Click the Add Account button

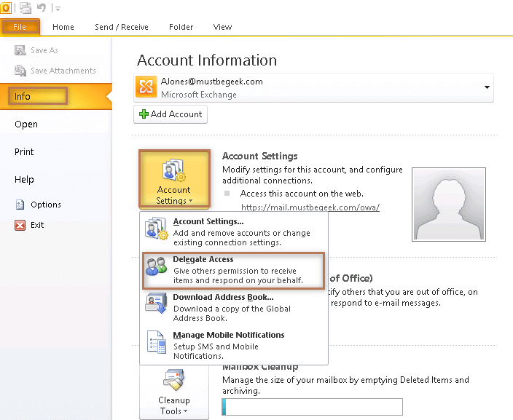171,114
